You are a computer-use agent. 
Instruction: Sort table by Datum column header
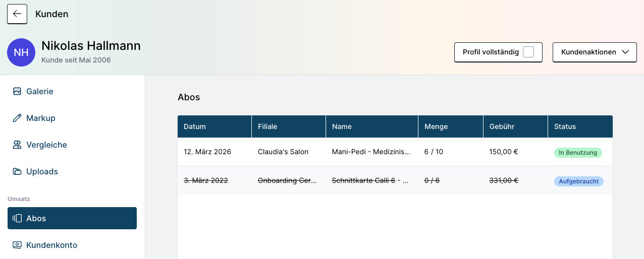[x=195, y=126]
